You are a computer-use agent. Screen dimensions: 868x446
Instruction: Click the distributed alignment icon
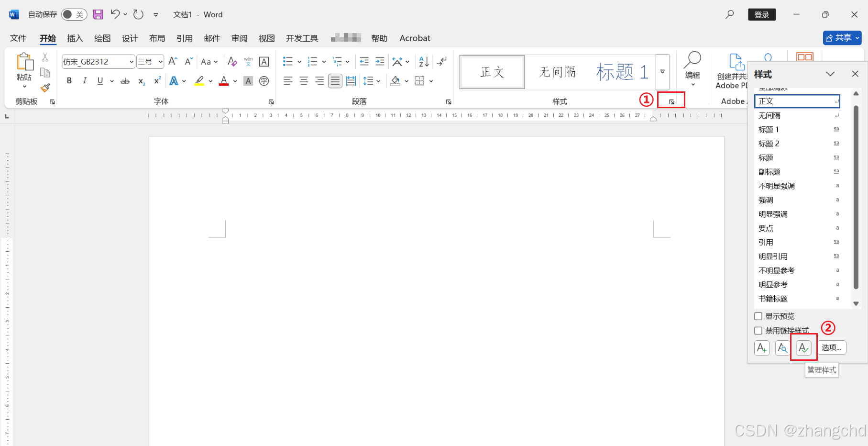tap(351, 81)
